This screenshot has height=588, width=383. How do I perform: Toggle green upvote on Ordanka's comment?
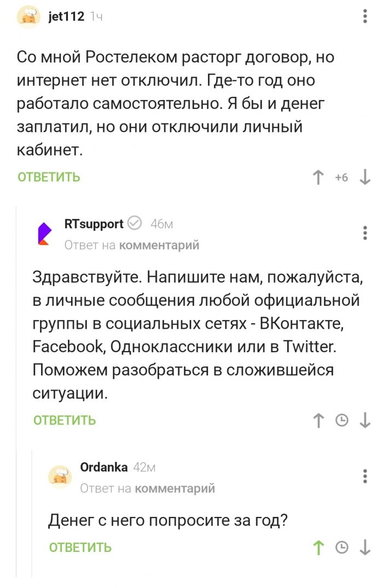pos(318,548)
